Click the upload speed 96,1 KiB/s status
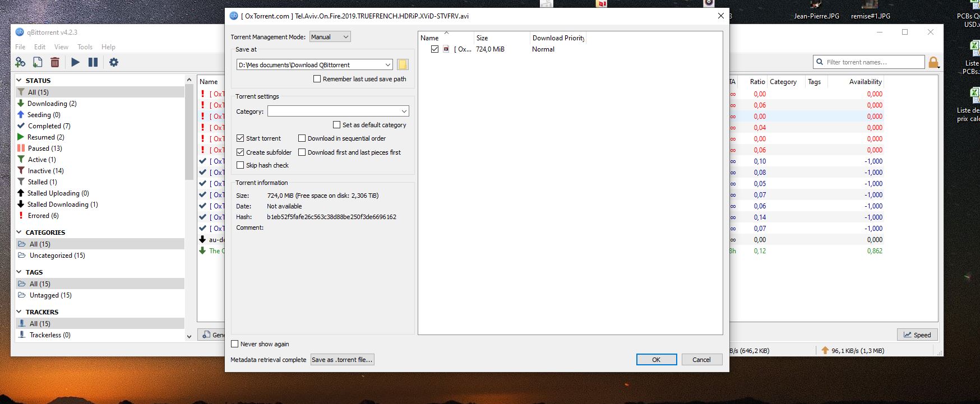The height and width of the screenshot is (404, 980). [852, 351]
